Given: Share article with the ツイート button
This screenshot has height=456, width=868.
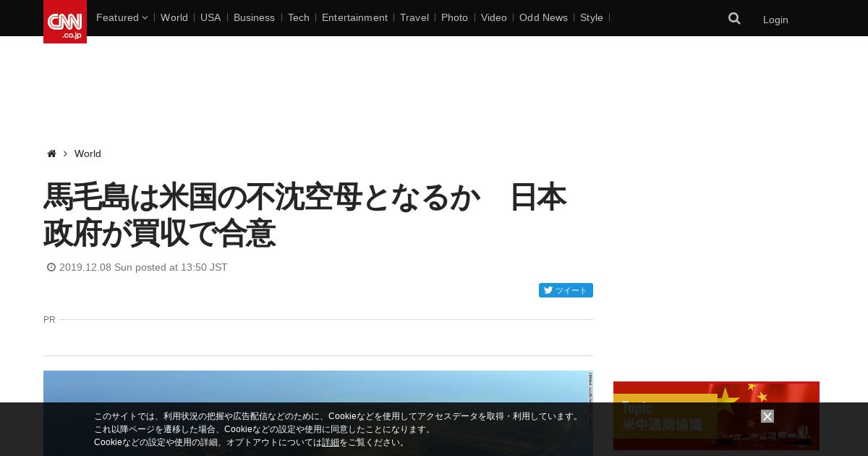Looking at the screenshot, I should 566,290.
